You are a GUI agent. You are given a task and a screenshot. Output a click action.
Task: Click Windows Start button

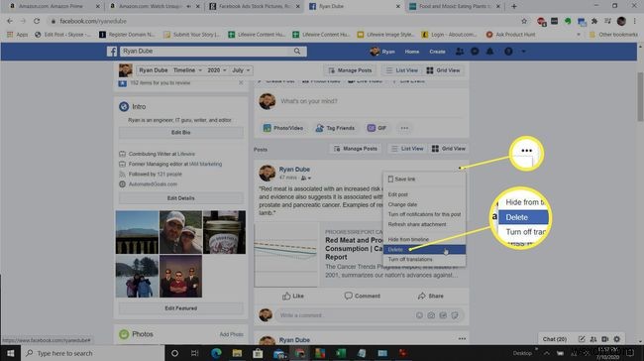pyautogui.click(x=10, y=353)
